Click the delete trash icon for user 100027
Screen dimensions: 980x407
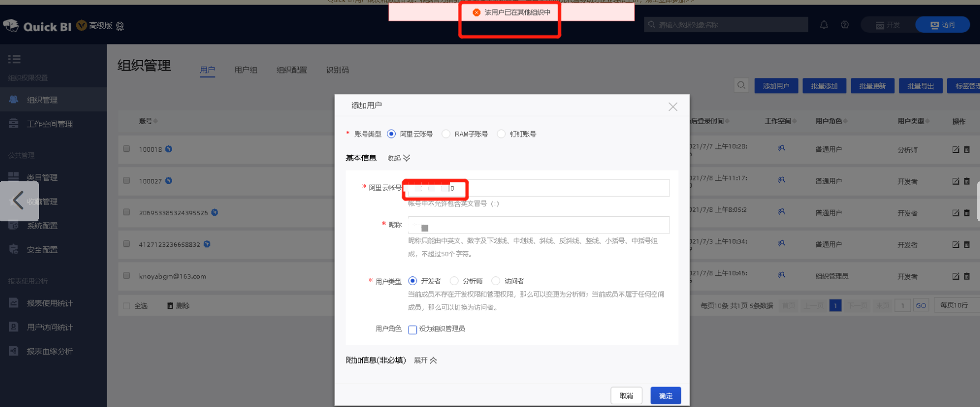pyautogui.click(x=967, y=181)
